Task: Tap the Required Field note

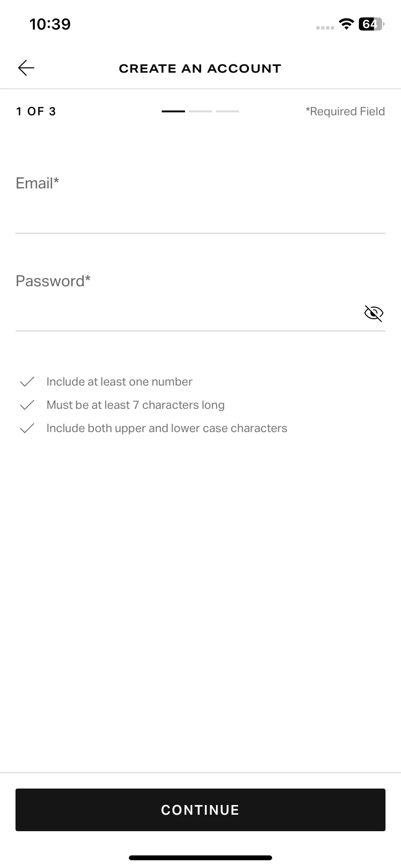Action: (x=345, y=111)
